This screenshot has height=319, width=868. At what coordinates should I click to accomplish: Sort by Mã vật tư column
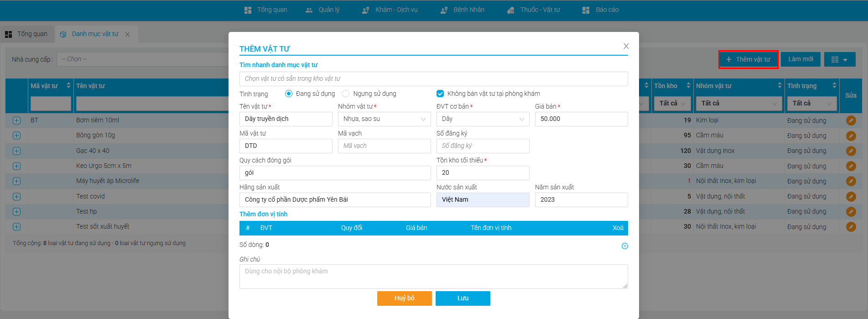tap(68, 86)
